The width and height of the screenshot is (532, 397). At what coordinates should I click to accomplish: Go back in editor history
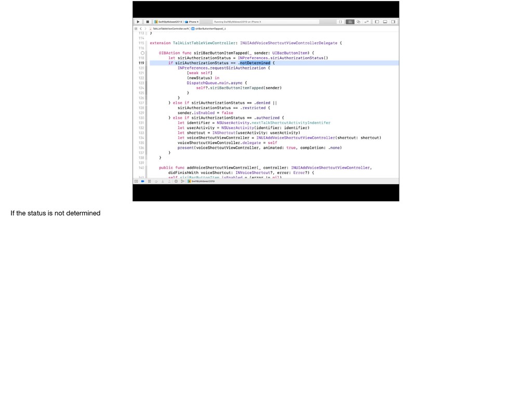pos(141,29)
